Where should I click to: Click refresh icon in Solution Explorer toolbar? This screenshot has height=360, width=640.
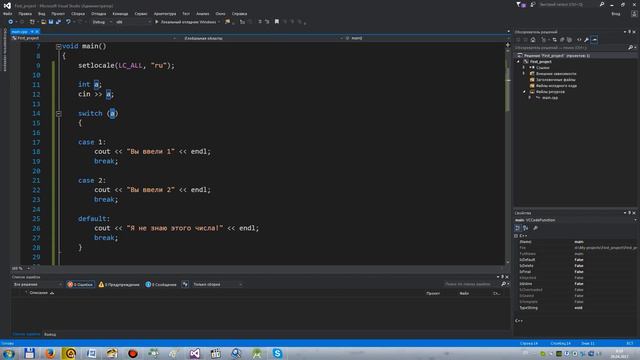coord(555,40)
